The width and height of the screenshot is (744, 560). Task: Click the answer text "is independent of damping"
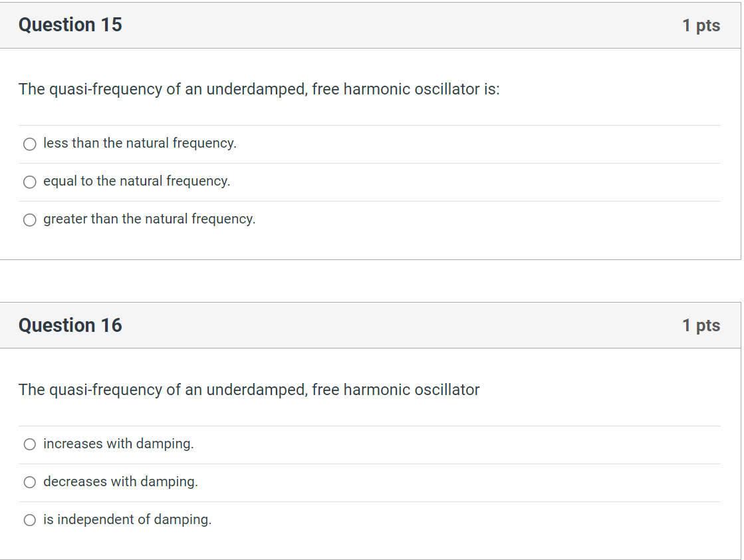[126, 519]
